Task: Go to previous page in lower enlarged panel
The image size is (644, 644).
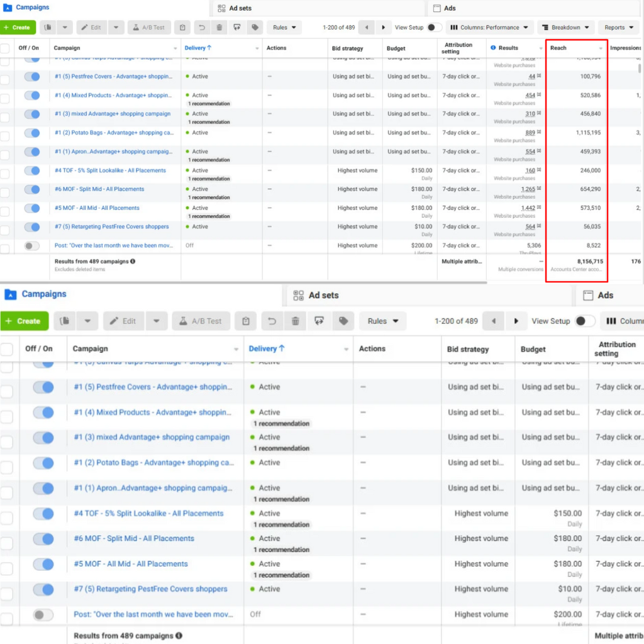Action: point(494,321)
